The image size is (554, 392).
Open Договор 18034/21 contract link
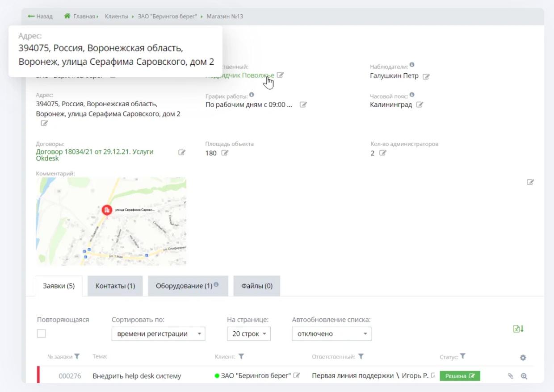[94, 152]
